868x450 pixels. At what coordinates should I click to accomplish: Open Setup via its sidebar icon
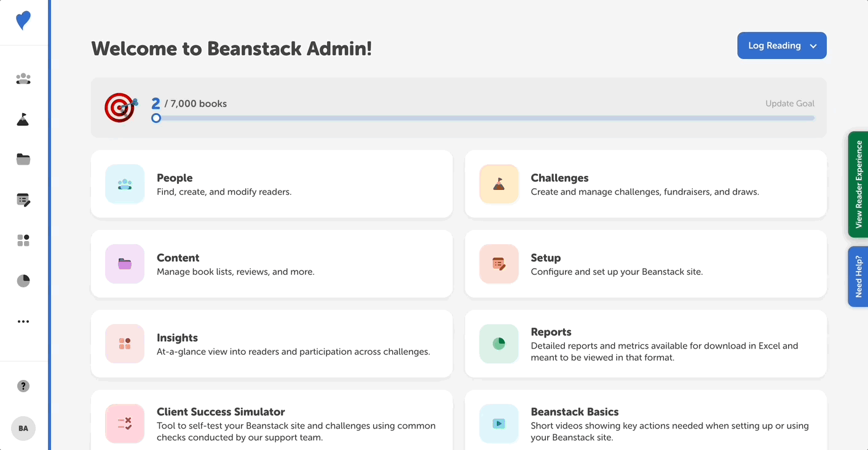click(x=23, y=200)
